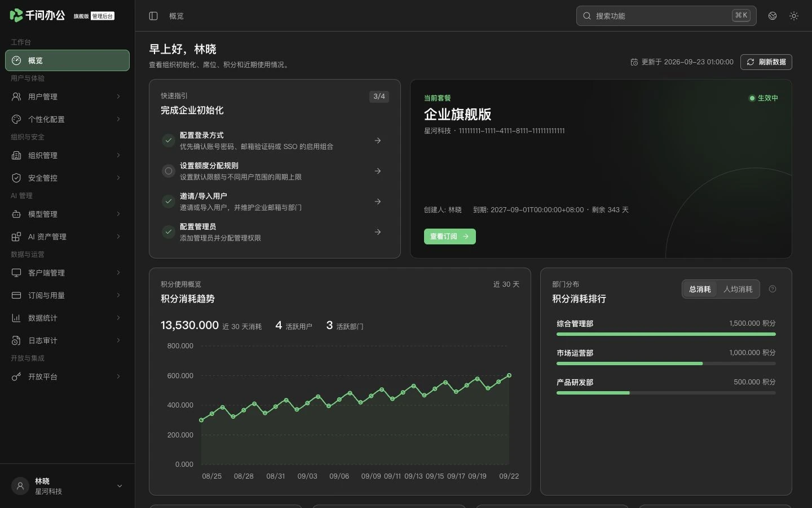Click the AI 资产管理 grid icon
Screen dimensions: 812x508
coord(16,237)
